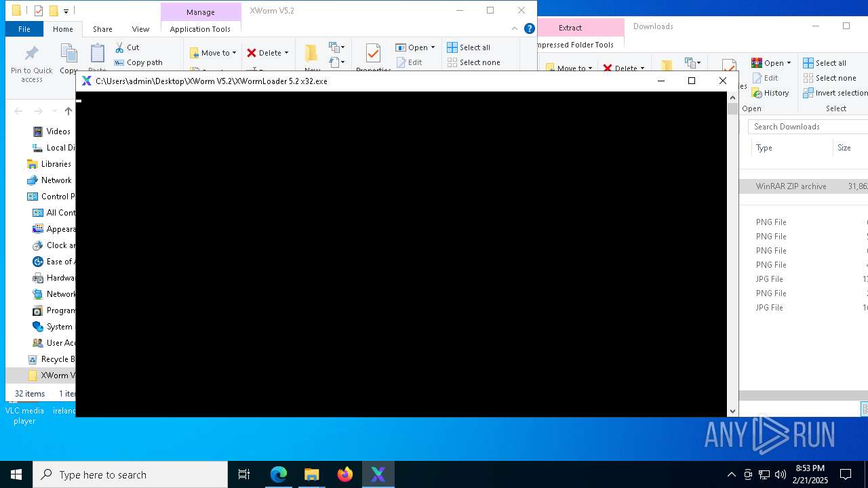The image size is (868, 488).
Task: Select Clock item in navigation tree
Action: (x=54, y=245)
